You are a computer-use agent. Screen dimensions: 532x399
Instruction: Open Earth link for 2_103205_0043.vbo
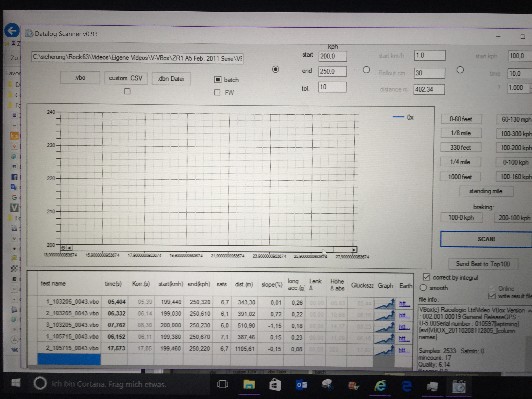[x=404, y=315]
